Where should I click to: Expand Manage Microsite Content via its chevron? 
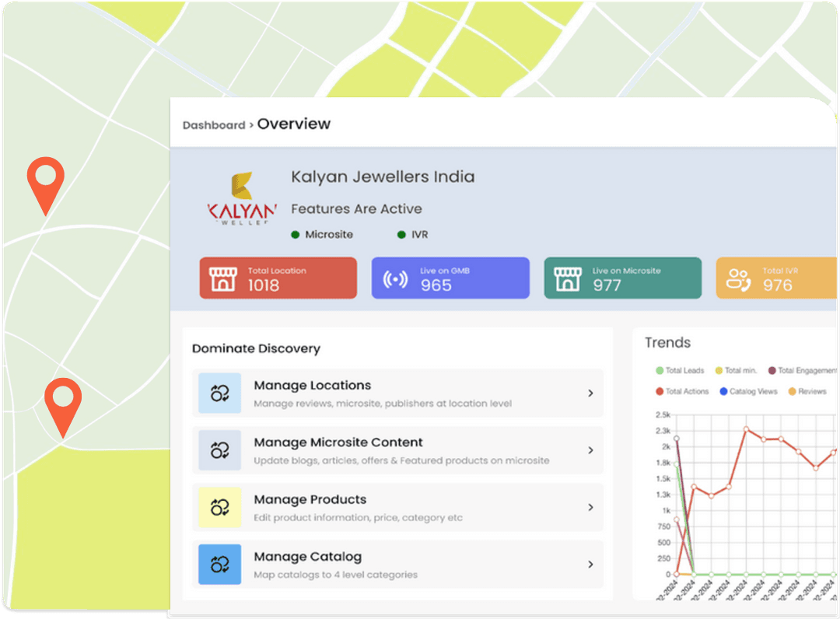[x=590, y=450]
